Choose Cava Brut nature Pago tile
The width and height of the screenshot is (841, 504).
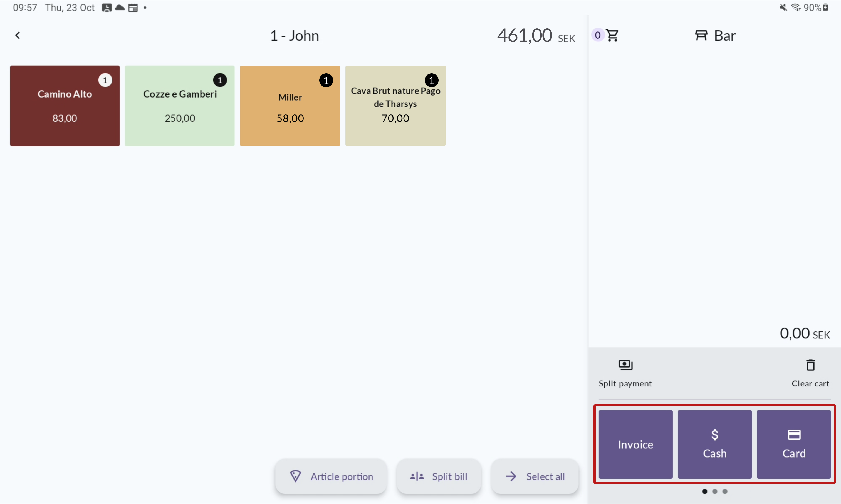point(395,106)
